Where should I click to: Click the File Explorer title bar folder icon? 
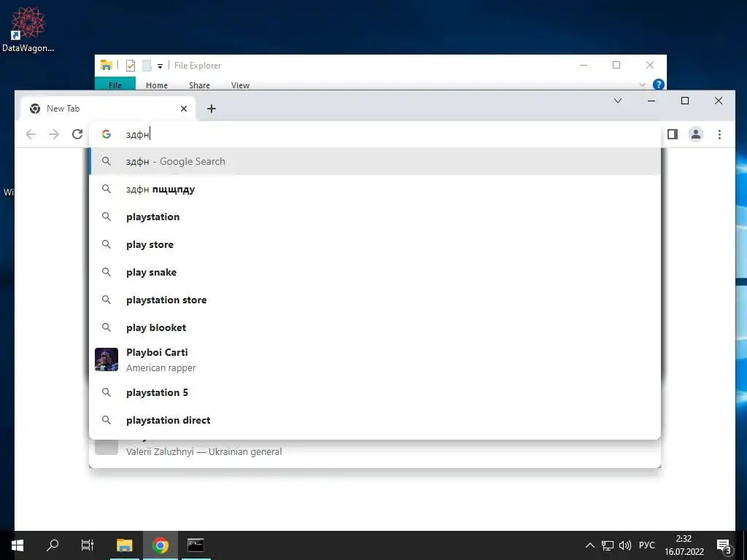point(107,65)
